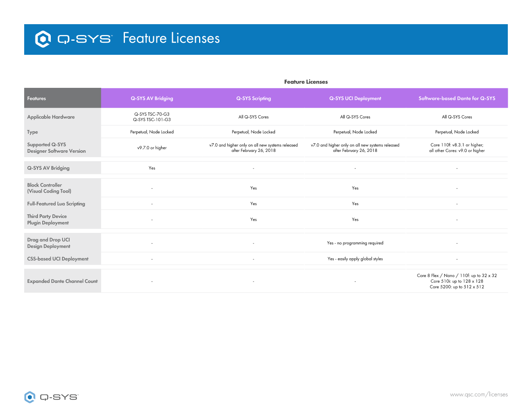This screenshot has height=411, width=532.
Task: Select Perpetual, Node Locked under Dante column
Action: point(457,132)
